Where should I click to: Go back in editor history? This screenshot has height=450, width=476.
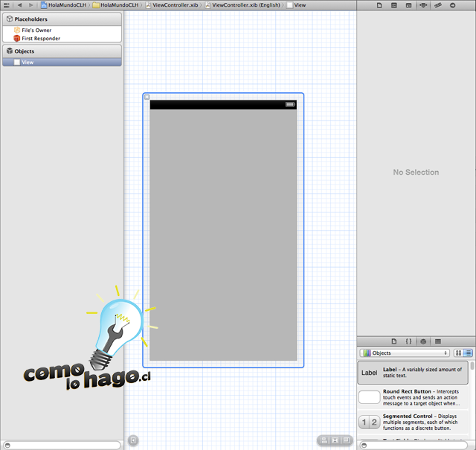[x=20, y=5]
